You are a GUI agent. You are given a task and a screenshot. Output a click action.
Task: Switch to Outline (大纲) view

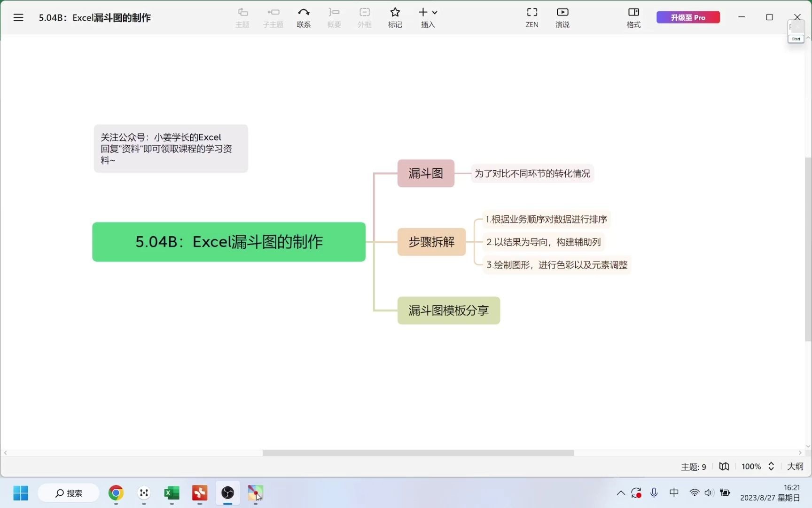(795, 467)
